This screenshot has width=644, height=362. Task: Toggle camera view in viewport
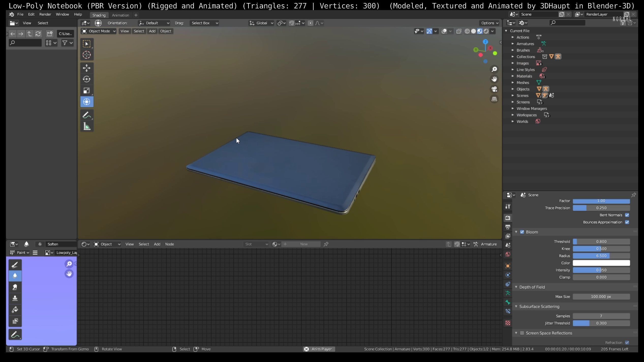[x=494, y=89]
